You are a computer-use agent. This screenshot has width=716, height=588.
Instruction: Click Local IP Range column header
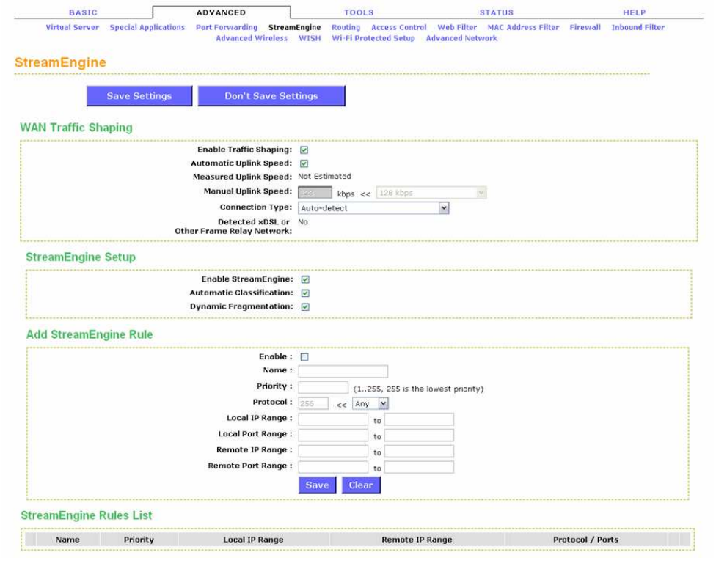pyautogui.click(x=253, y=540)
